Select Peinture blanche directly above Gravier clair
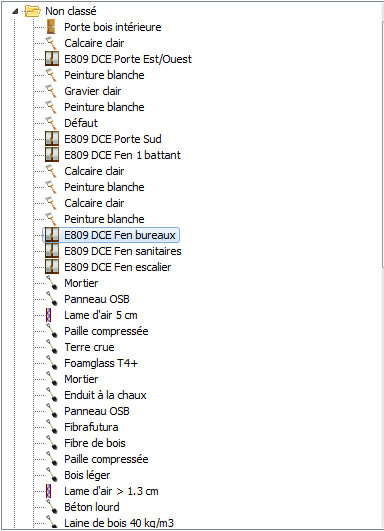The image size is (384, 531). coord(104,75)
